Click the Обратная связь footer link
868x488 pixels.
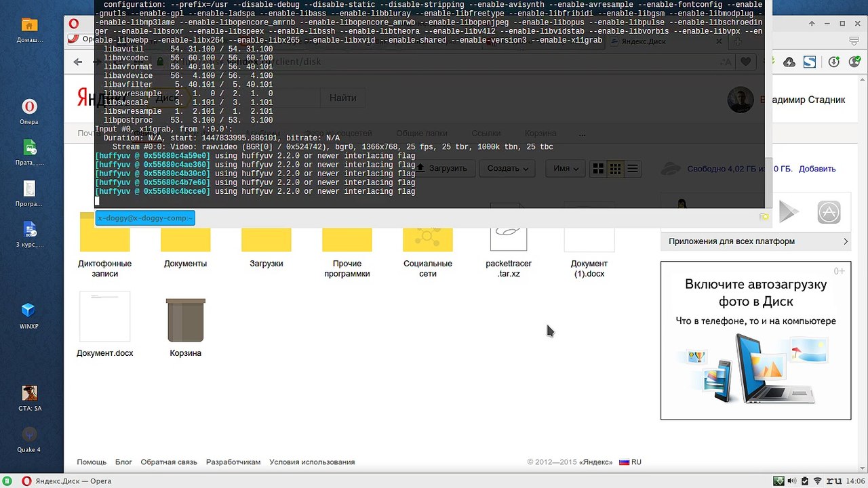click(169, 462)
